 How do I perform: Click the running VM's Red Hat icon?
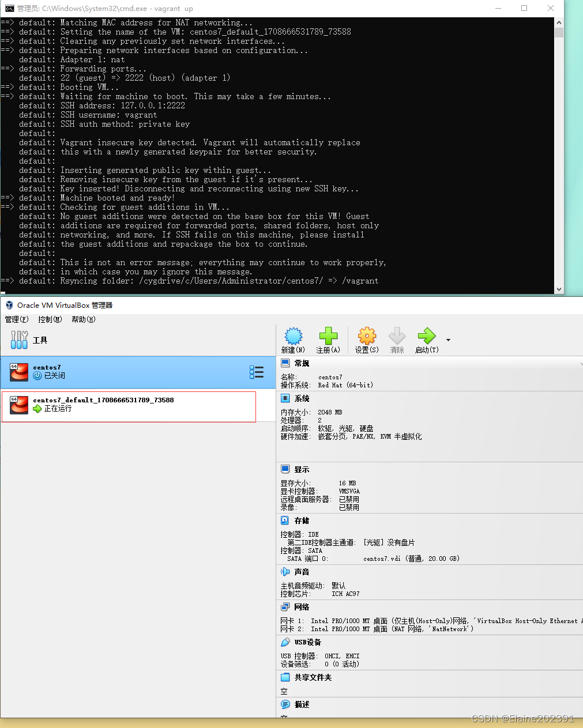[19, 405]
